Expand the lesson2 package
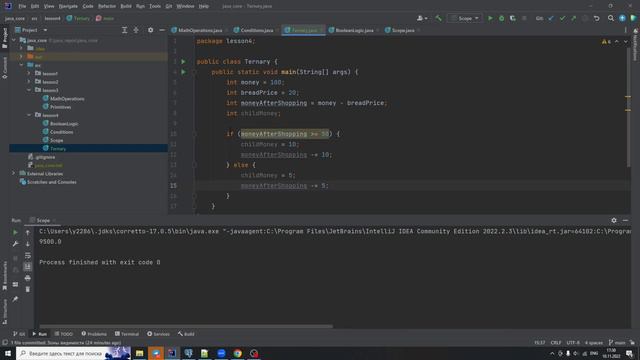 [x=29, y=82]
